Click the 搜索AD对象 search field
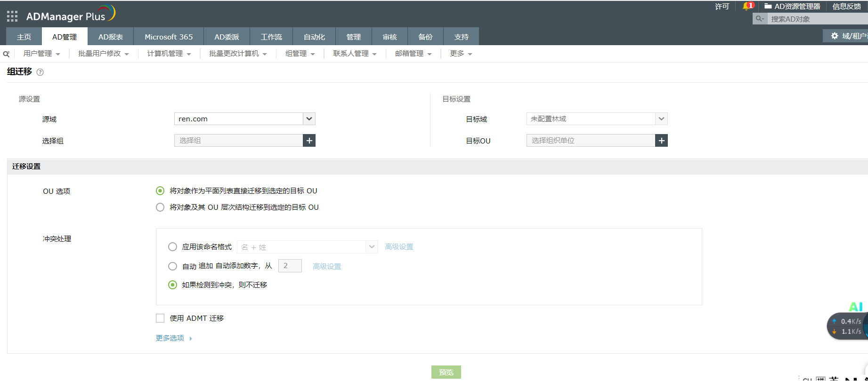Screen dimensions: 868x381 [x=817, y=19]
